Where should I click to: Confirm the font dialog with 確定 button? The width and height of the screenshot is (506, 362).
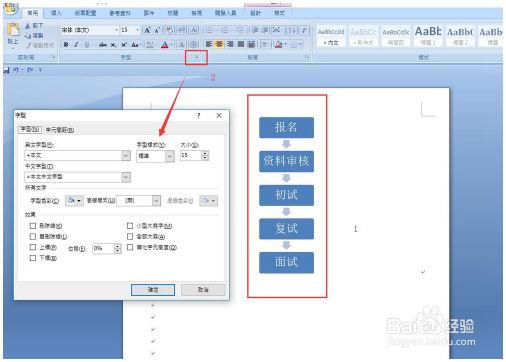(x=153, y=290)
